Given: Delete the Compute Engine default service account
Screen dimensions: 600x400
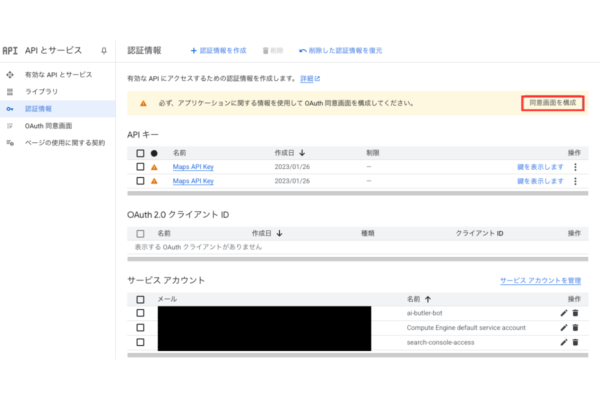Looking at the screenshot, I should [575, 328].
